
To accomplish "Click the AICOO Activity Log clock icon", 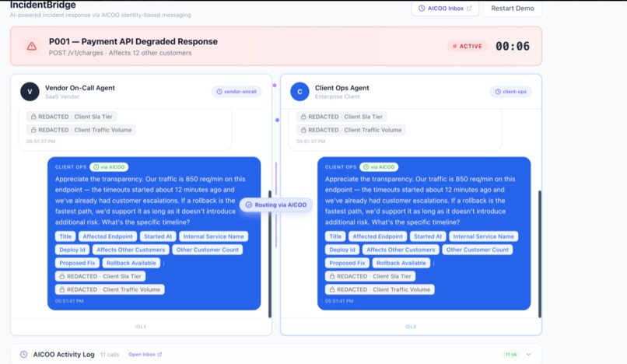I will point(23,355).
